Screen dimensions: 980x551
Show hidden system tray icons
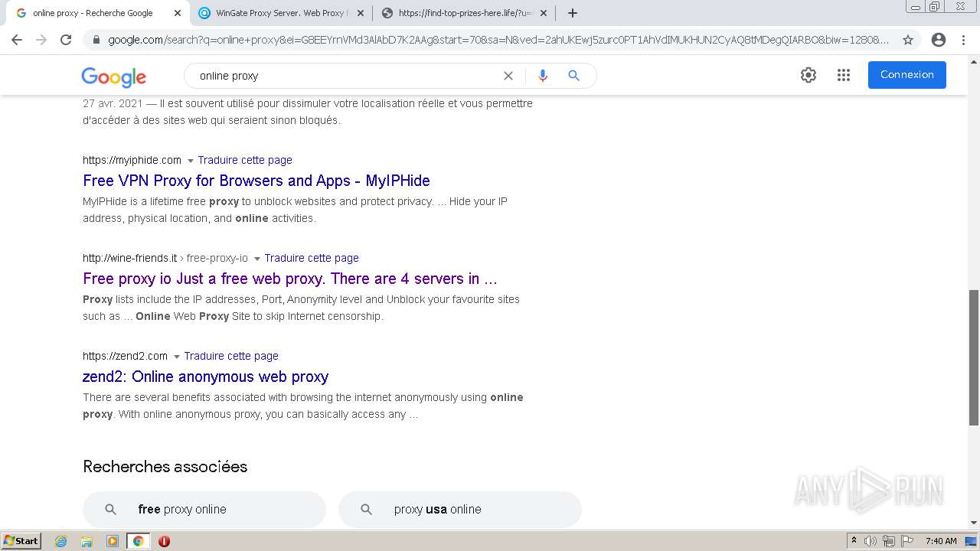(854, 541)
